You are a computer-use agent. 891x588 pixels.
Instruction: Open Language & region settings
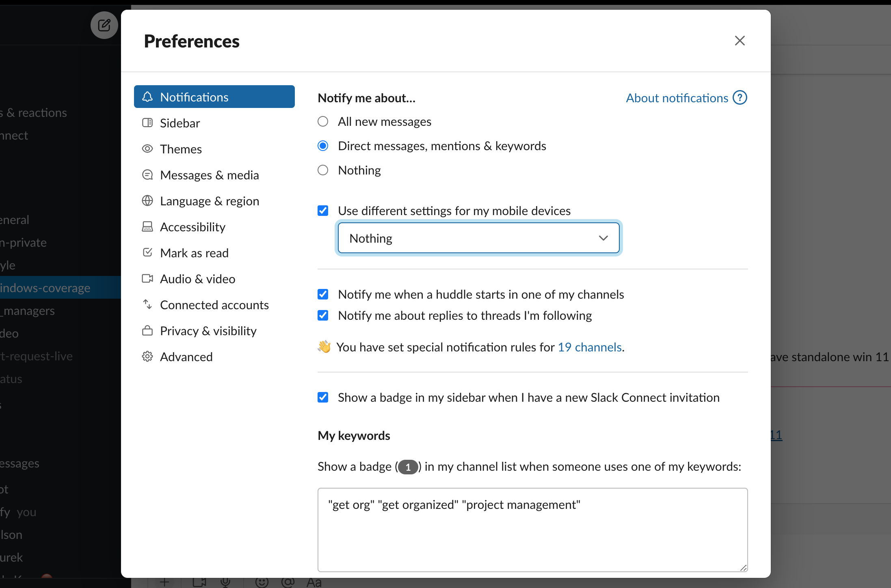[x=210, y=200]
